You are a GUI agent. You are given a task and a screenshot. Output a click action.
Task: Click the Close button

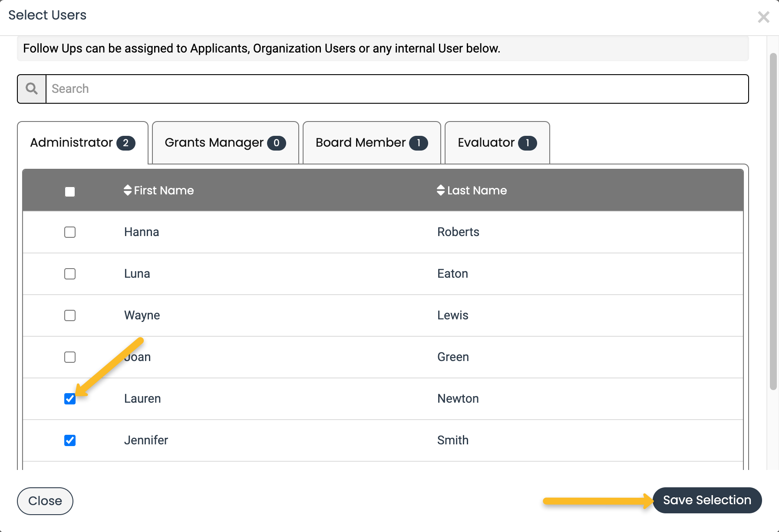click(45, 501)
